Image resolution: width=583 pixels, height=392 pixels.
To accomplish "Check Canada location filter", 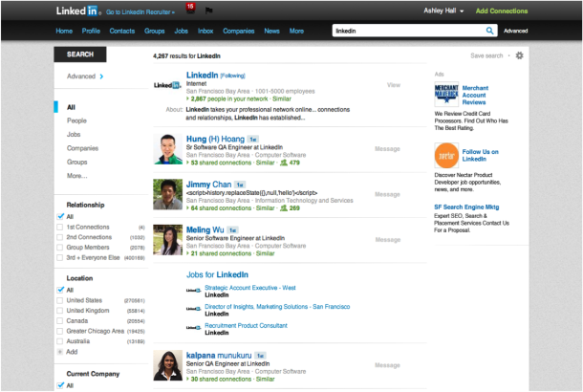I will 60,320.
